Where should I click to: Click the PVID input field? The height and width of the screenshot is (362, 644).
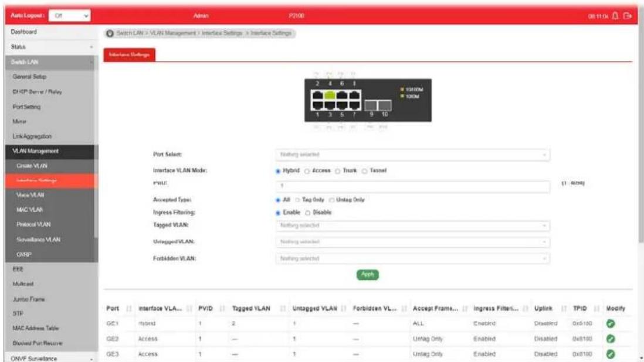click(x=412, y=186)
